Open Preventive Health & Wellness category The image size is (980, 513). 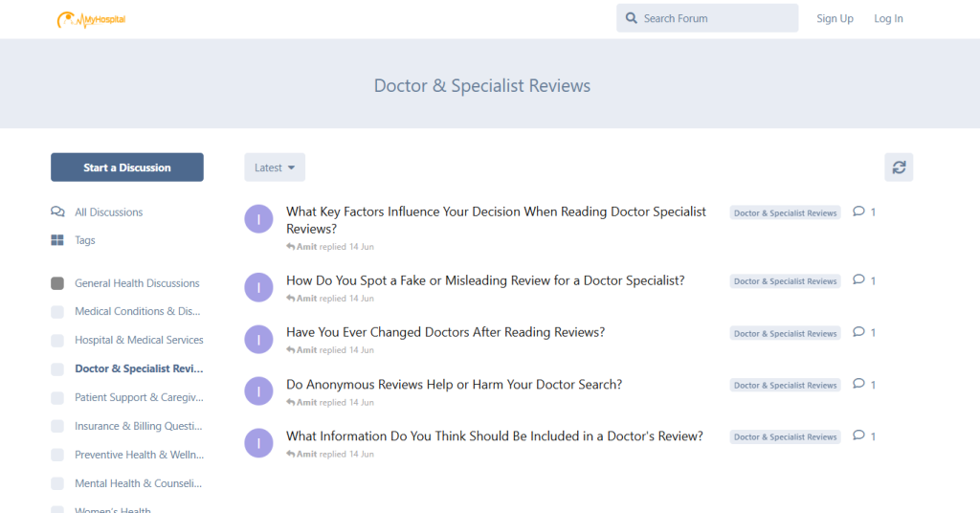(139, 455)
